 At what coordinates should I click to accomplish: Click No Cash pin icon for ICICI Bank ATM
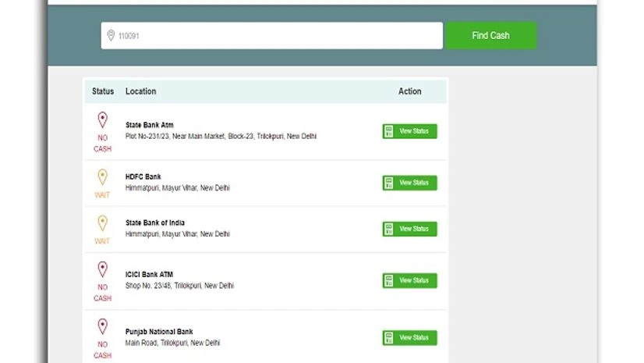(102, 269)
